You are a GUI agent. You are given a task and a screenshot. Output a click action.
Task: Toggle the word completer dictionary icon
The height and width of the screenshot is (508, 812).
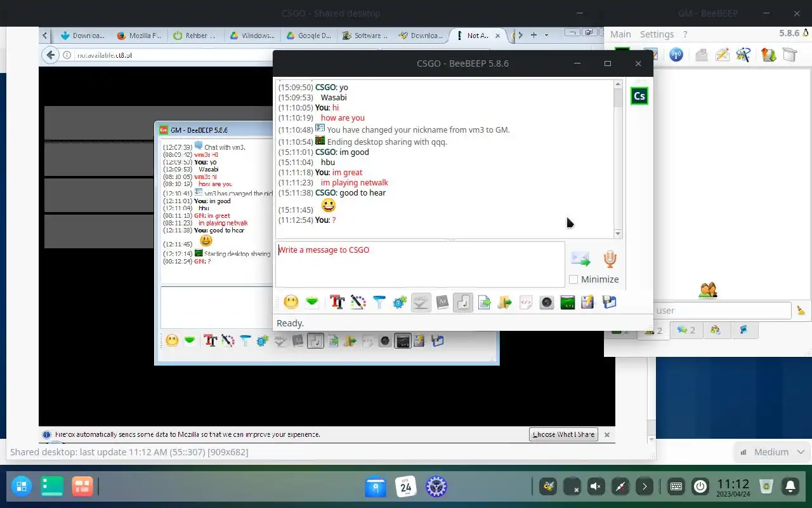point(442,302)
